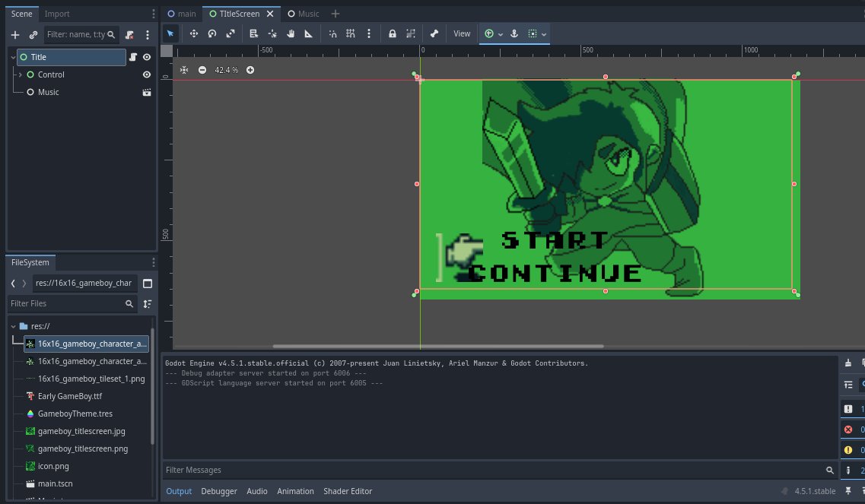
Task: Open the Animation bottom panel
Action: [296, 491]
